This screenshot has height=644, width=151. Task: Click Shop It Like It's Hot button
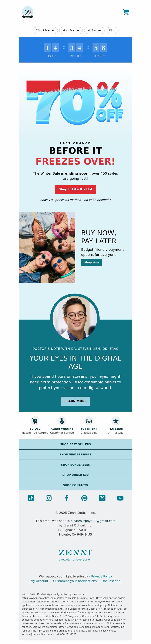[75, 189]
